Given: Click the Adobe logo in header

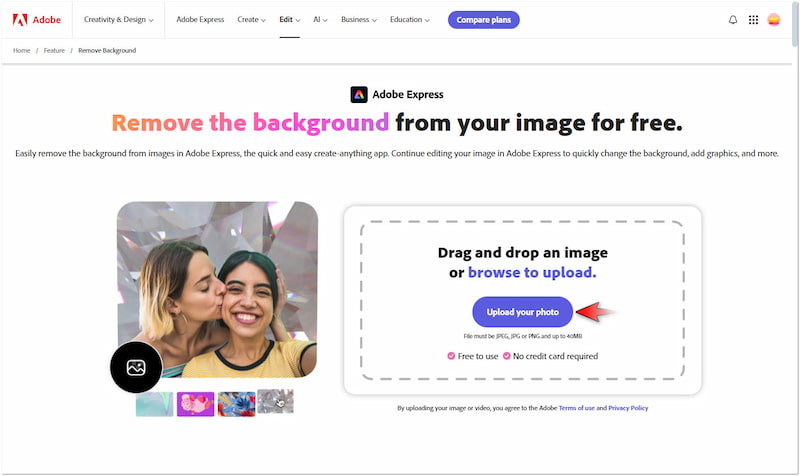Looking at the screenshot, I should (35, 19).
